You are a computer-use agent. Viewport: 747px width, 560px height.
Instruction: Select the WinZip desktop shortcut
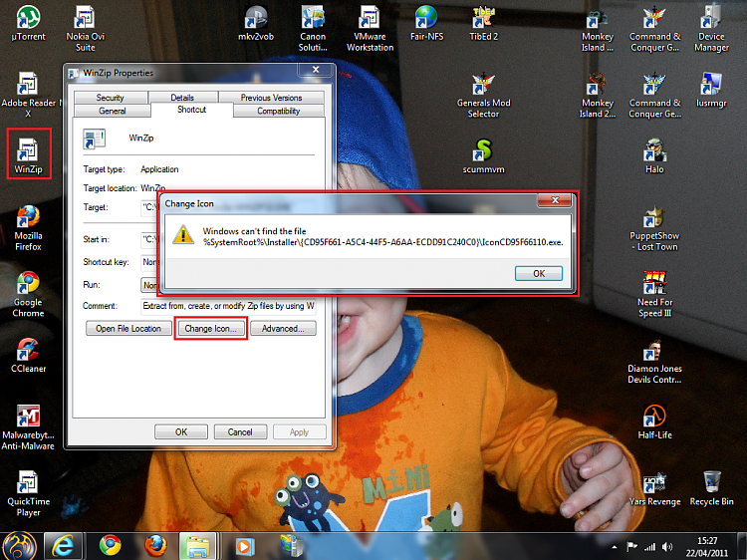tap(28, 154)
